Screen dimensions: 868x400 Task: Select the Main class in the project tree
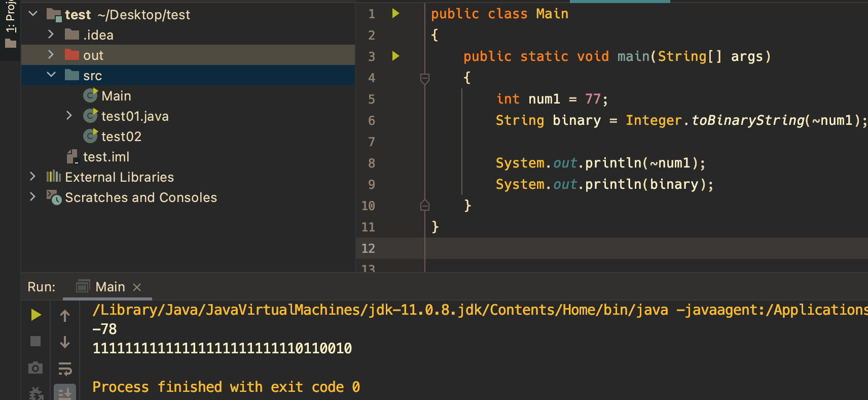pyautogui.click(x=116, y=96)
